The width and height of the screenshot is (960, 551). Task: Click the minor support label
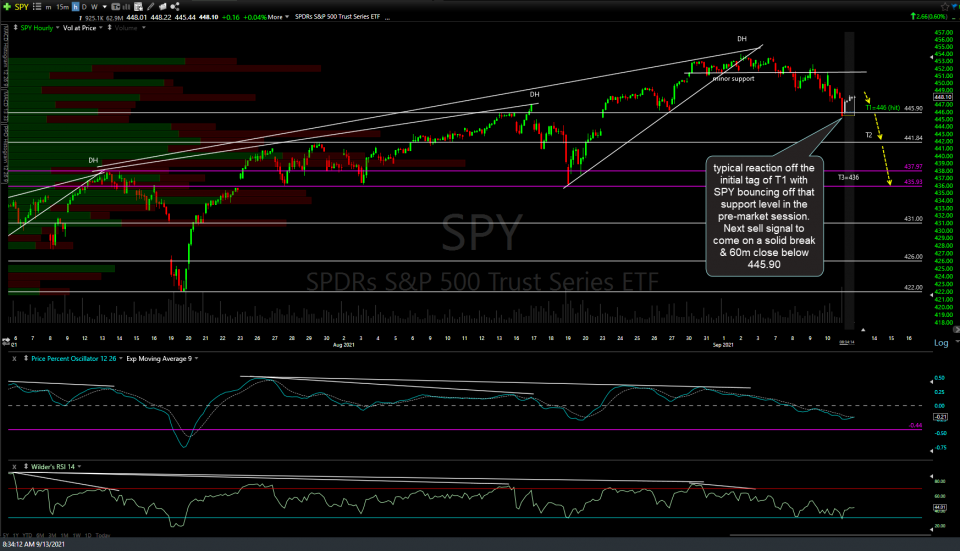(733, 79)
